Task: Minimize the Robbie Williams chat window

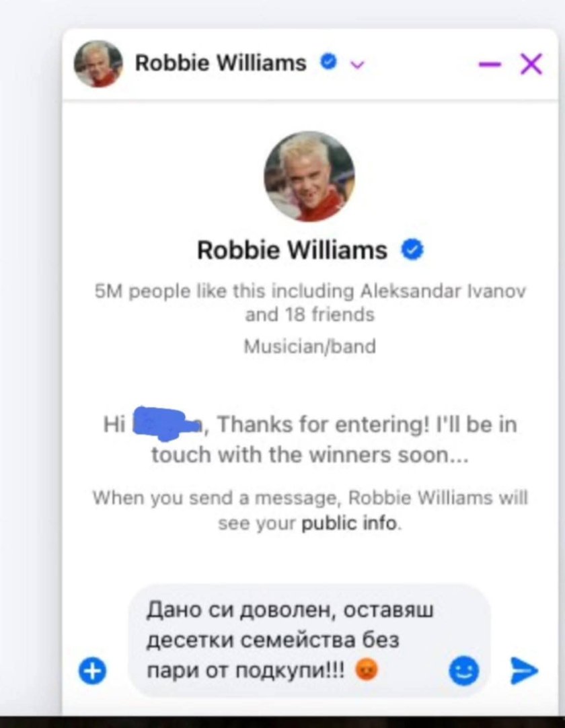Action: pos(490,64)
